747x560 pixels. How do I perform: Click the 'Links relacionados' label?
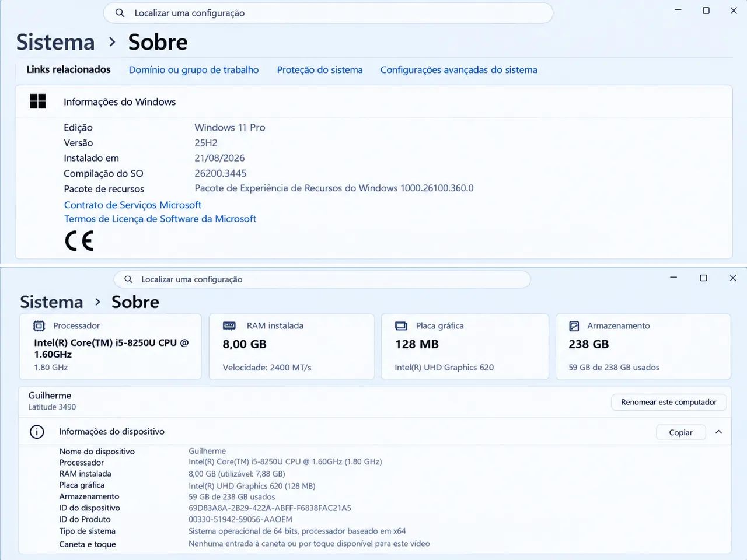point(68,69)
